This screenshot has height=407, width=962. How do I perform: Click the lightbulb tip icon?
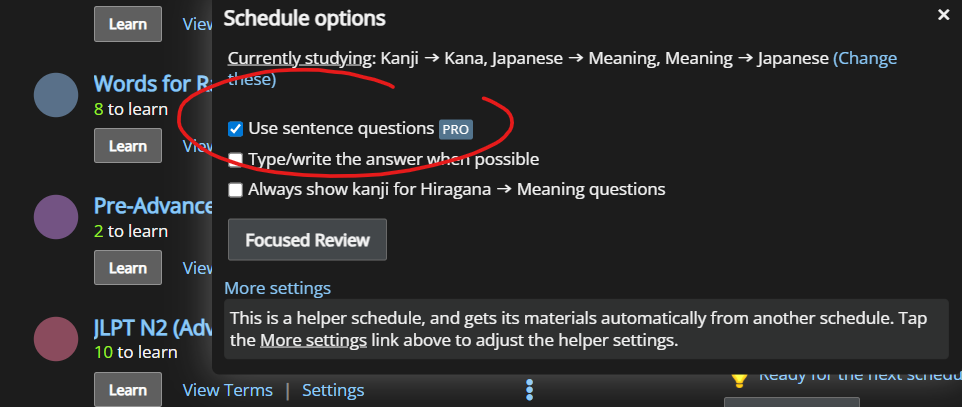point(739,377)
